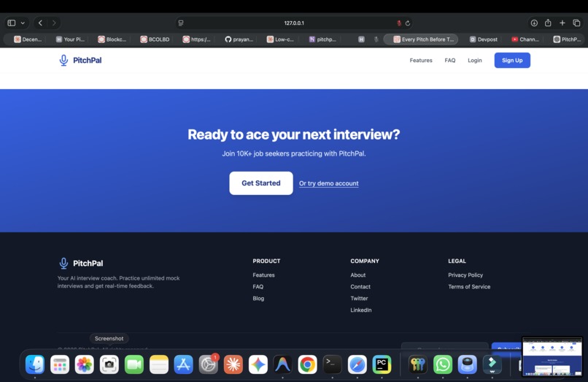Open PyCharm from the dock
The height and width of the screenshot is (382, 588).
pos(382,364)
